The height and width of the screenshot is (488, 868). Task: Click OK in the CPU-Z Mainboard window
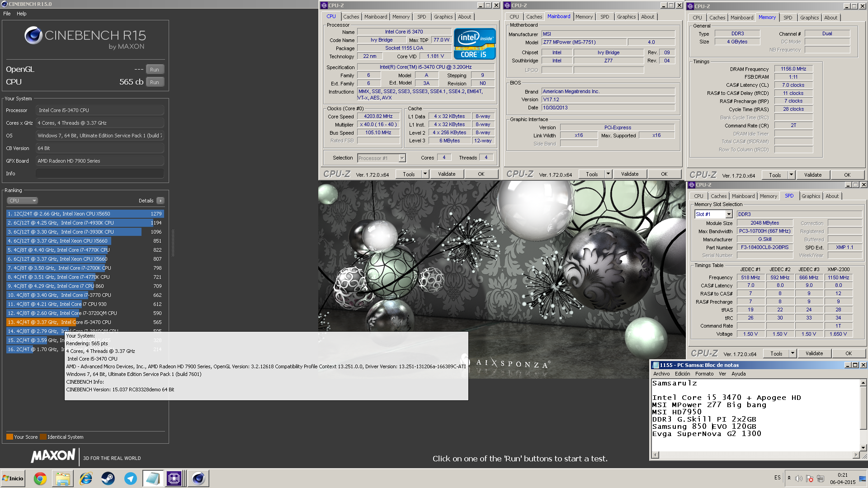664,174
